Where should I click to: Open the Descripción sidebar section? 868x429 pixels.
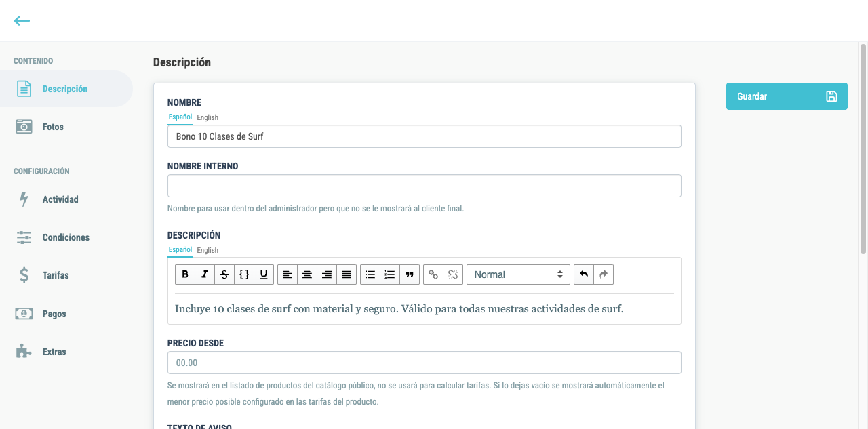click(x=66, y=89)
